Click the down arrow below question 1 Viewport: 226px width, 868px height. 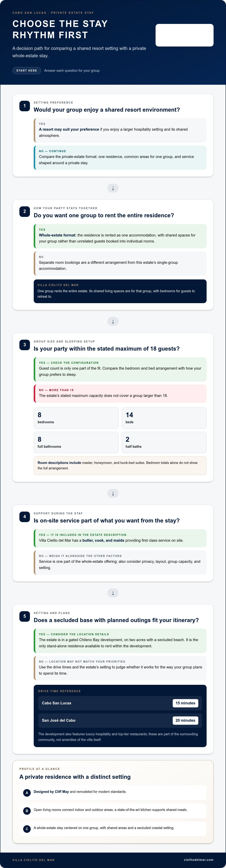[113, 188]
